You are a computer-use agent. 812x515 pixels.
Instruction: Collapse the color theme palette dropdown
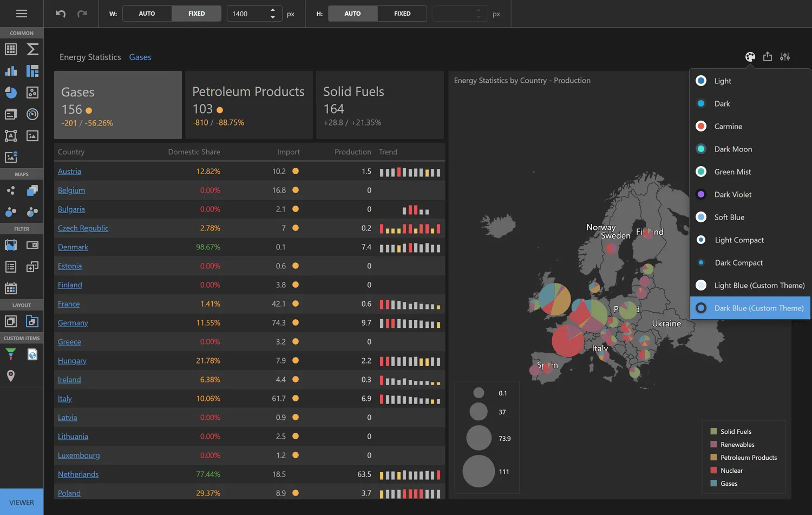pos(750,57)
